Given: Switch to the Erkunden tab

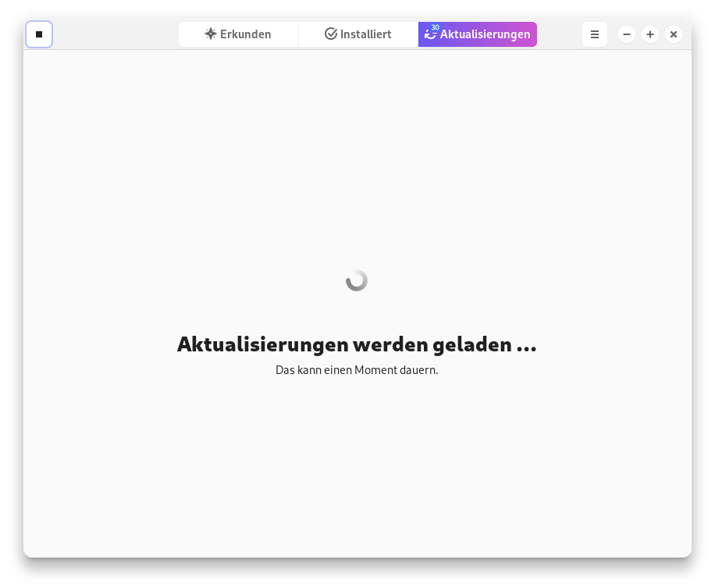Looking at the screenshot, I should point(238,34).
